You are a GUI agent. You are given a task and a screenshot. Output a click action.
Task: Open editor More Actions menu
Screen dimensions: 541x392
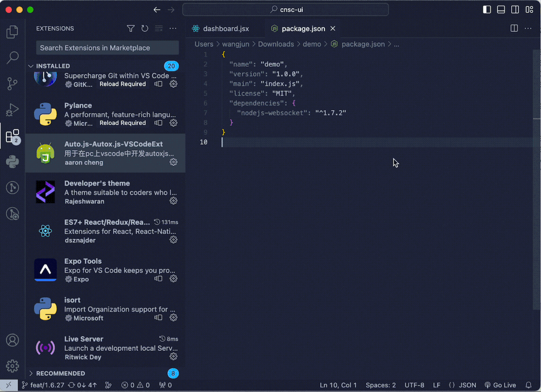pos(528,28)
